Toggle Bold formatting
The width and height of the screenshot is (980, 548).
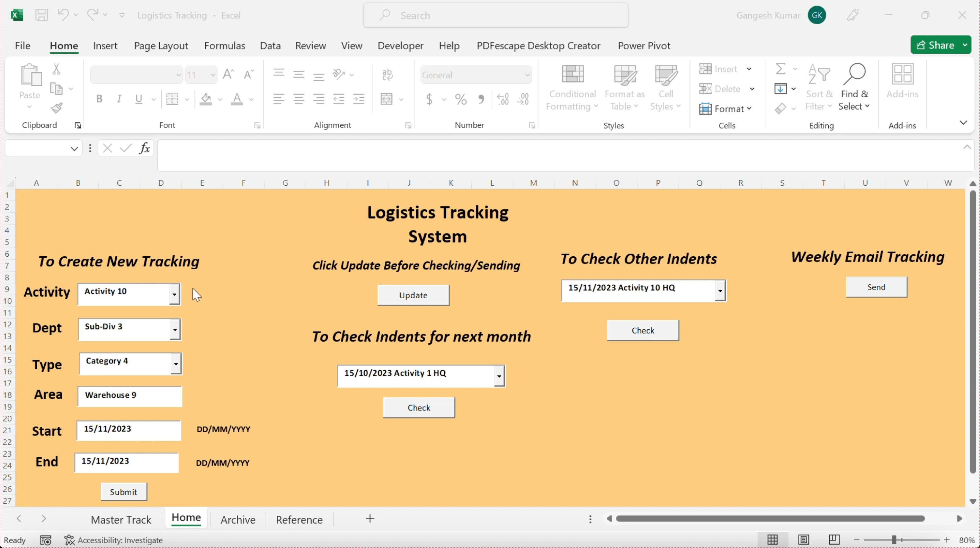click(x=99, y=99)
